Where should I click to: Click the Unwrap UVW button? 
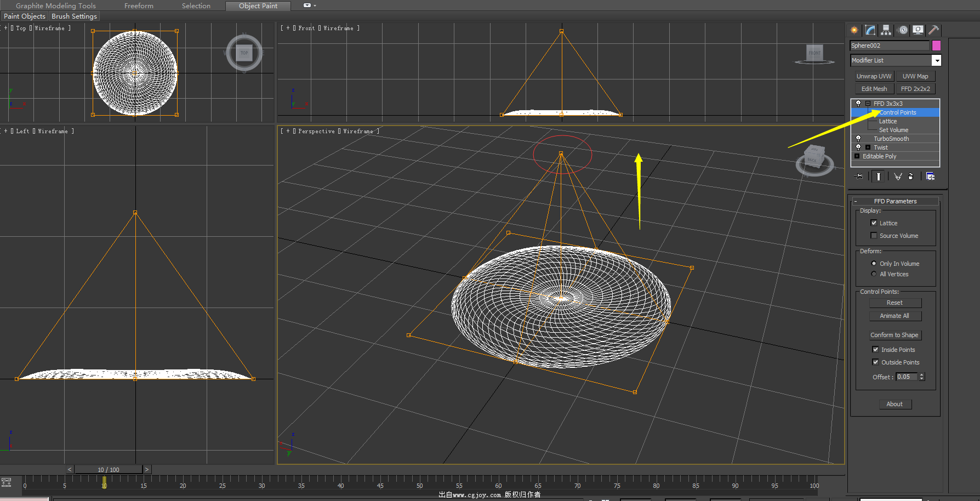[x=874, y=76]
